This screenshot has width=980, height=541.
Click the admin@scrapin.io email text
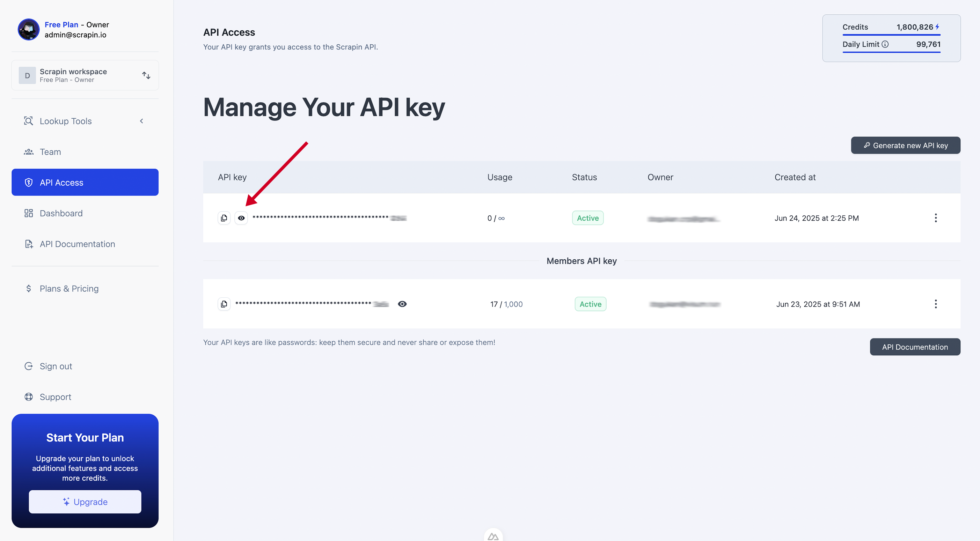(x=75, y=35)
